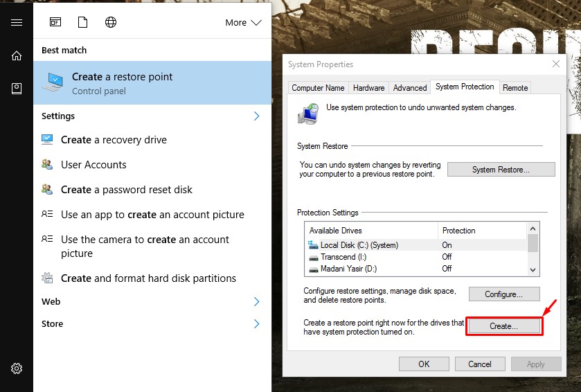Filter search results by Documents icon
The image size is (581, 392).
(82, 22)
